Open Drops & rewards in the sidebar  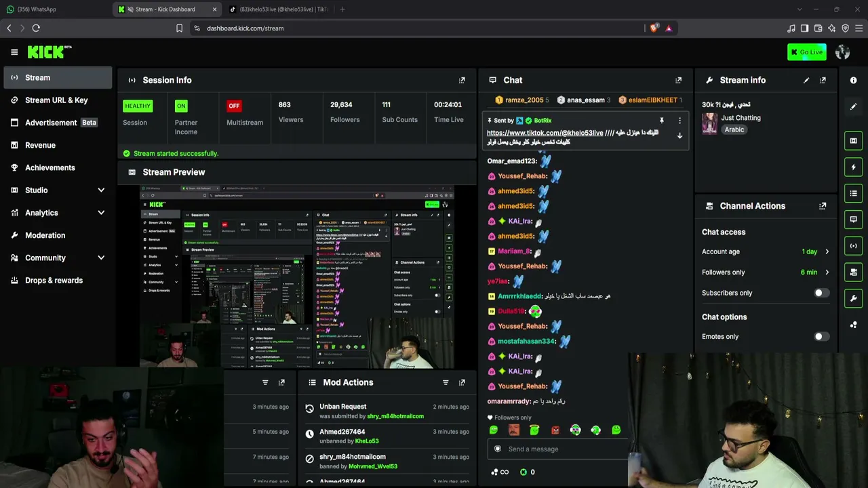point(58,280)
